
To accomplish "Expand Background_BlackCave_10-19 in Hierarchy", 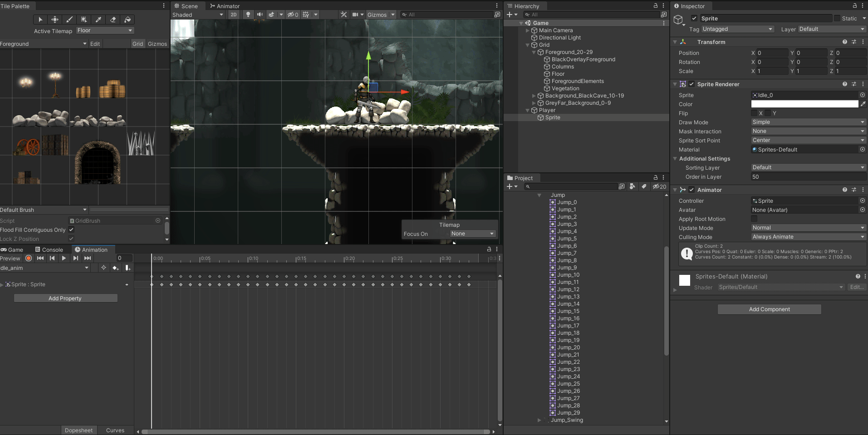I will click(534, 96).
